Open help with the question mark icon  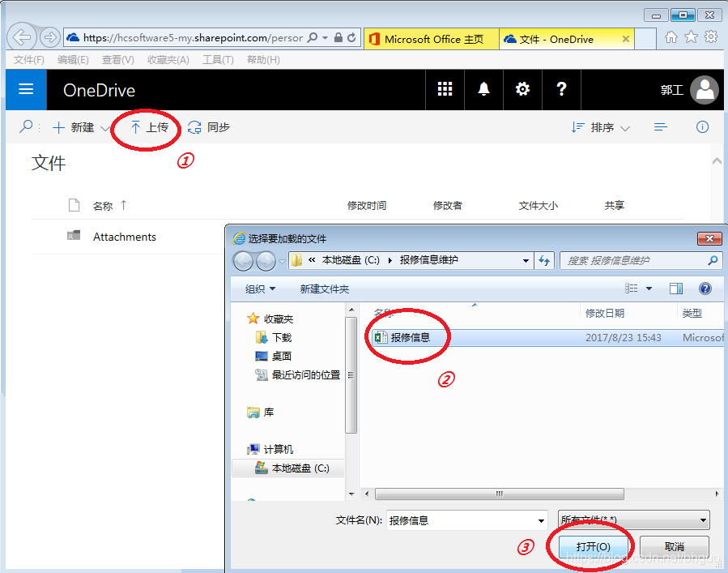point(561,89)
